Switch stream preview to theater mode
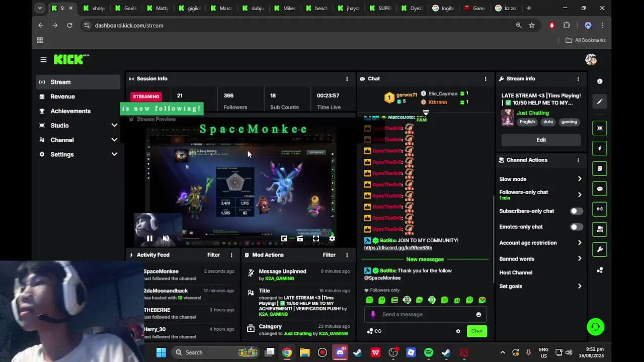This screenshot has width=644, height=362. (300, 239)
